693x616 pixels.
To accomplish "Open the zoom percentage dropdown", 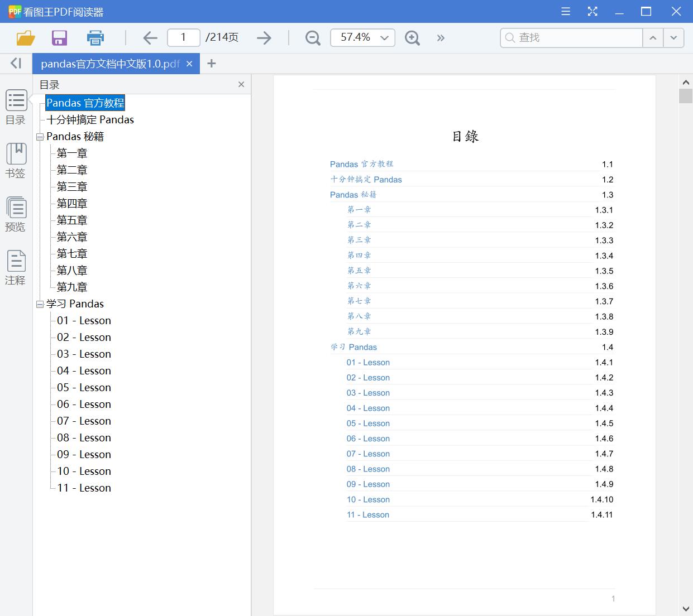I will coord(384,37).
